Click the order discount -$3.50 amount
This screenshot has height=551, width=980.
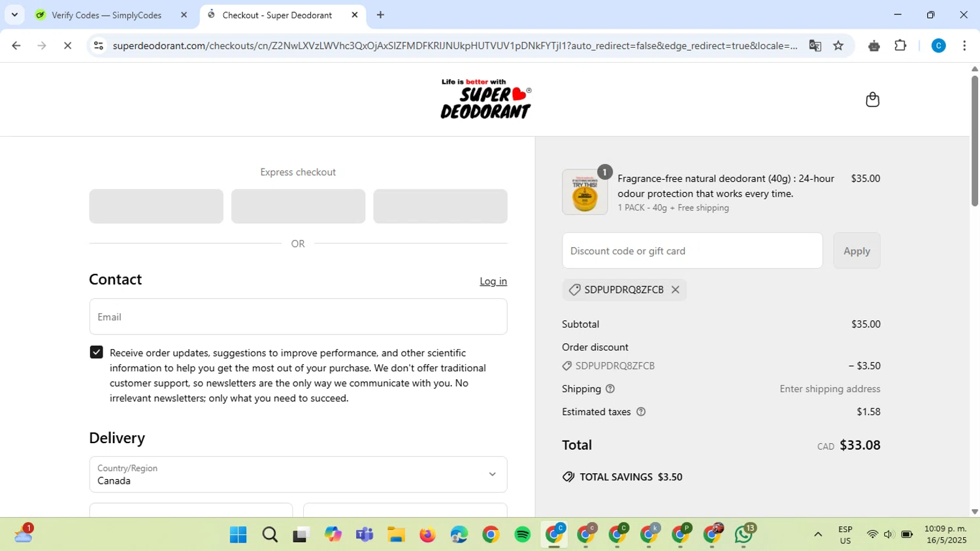point(864,366)
